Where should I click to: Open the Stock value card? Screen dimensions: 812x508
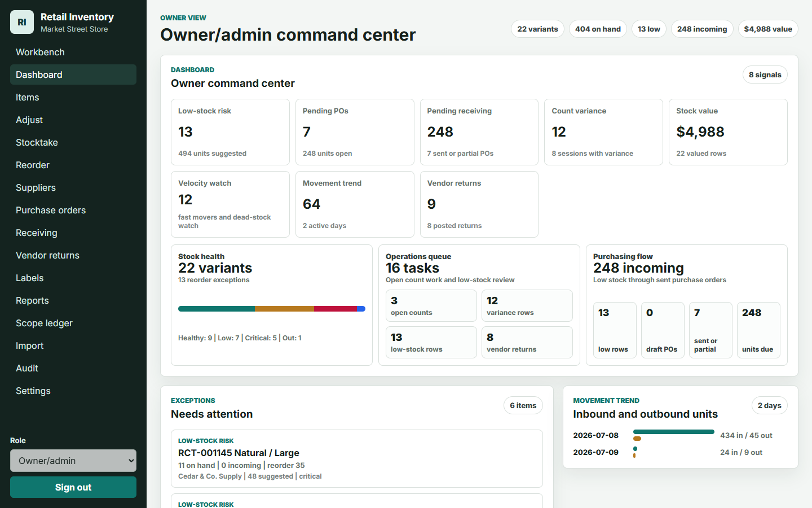tap(728, 132)
